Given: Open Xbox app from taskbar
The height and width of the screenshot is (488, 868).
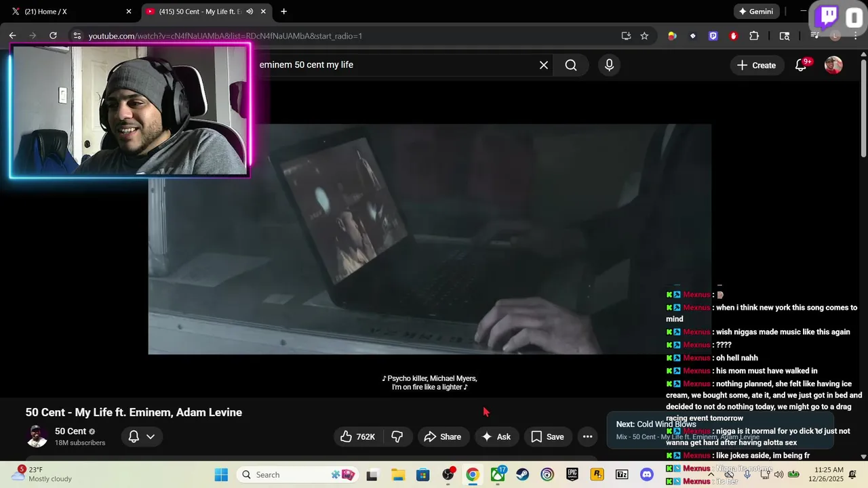Looking at the screenshot, I should [498, 474].
